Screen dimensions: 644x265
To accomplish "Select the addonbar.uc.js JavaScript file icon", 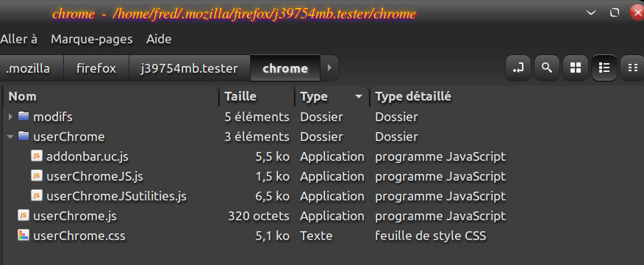I will point(37,156).
